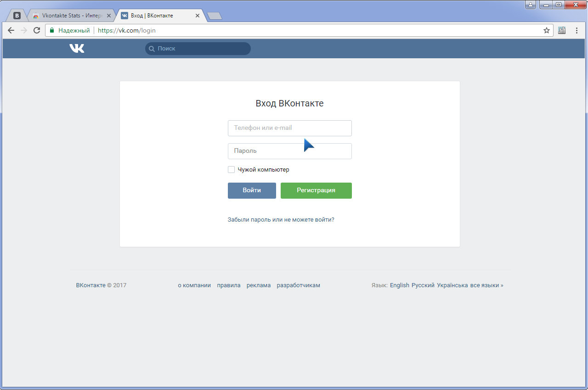Screen dimensions: 588x390
Task: Open Chrome's three-dot menu
Action: coord(577,31)
